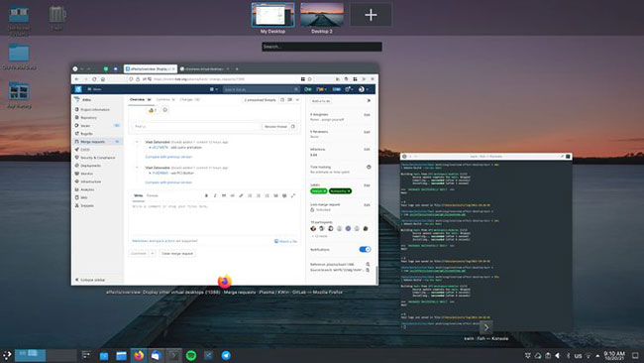Toggle the Notifications switch in GitLab sidebar
Screen dimensions: 644x363
coord(365,249)
